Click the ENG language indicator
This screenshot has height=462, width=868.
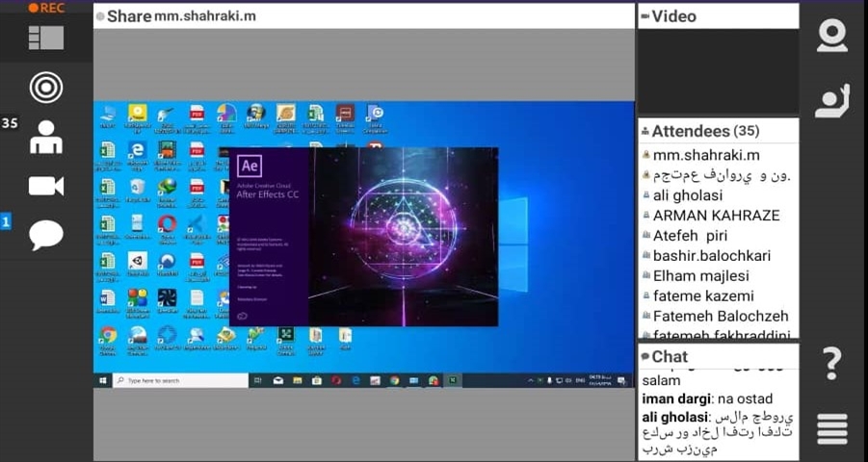(581, 380)
